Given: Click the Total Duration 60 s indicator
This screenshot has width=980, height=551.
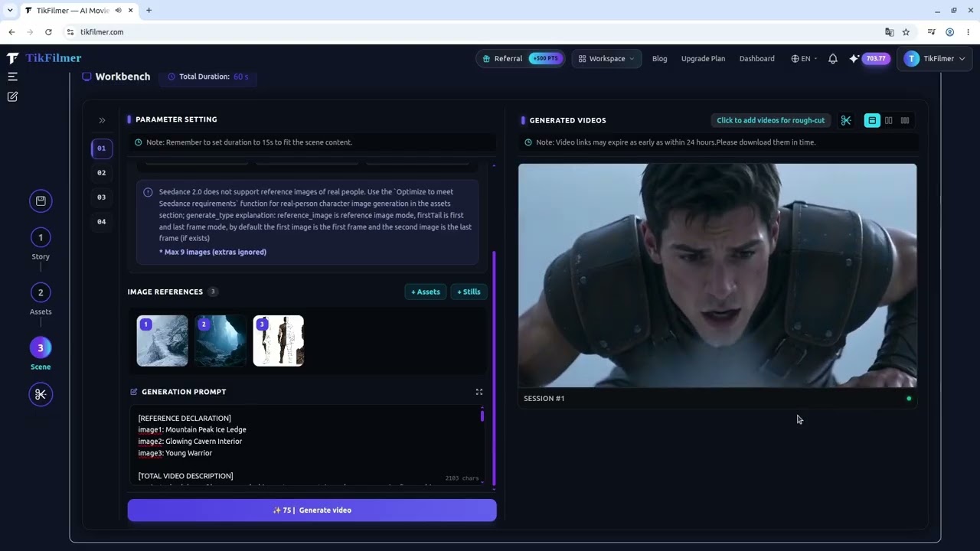Looking at the screenshot, I should [x=208, y=77].
